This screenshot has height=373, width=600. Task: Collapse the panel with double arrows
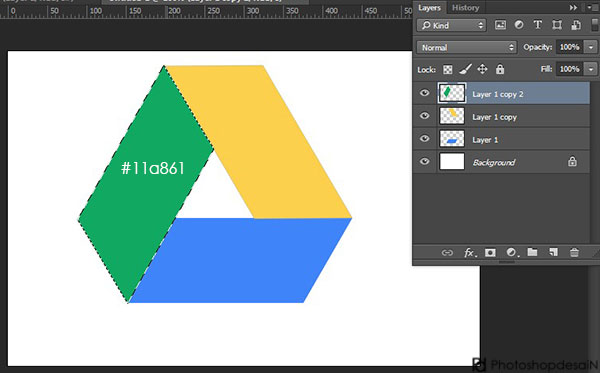click(x=573, y=8)
